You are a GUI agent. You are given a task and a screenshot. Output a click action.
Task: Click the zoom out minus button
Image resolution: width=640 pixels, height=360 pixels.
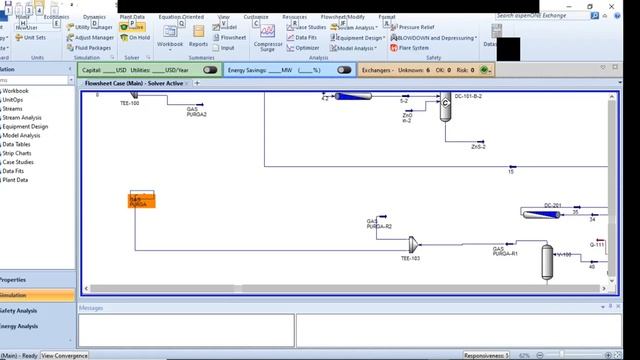(x=540, y=356)
